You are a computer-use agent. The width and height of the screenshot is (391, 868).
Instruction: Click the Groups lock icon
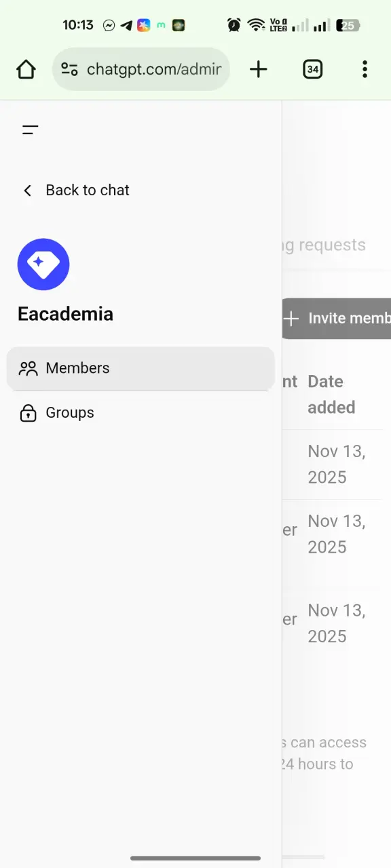point(28,413)
